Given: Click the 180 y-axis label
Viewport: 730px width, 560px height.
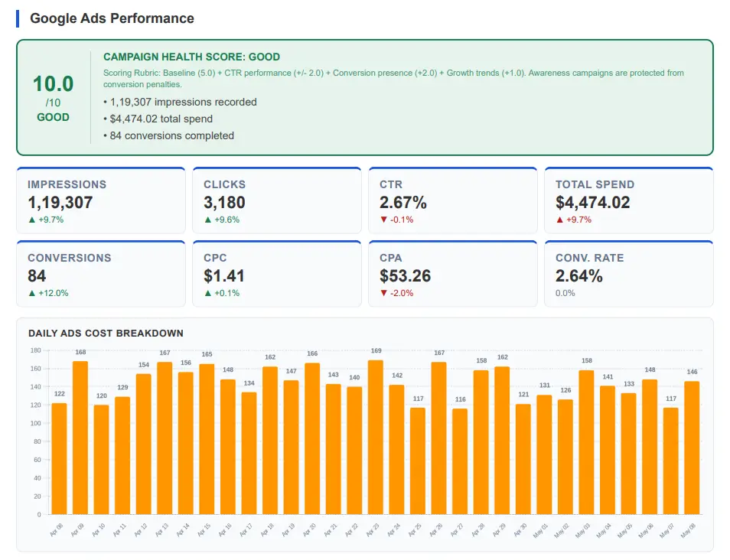Looking at the screenshot, I should coord(36,350).
